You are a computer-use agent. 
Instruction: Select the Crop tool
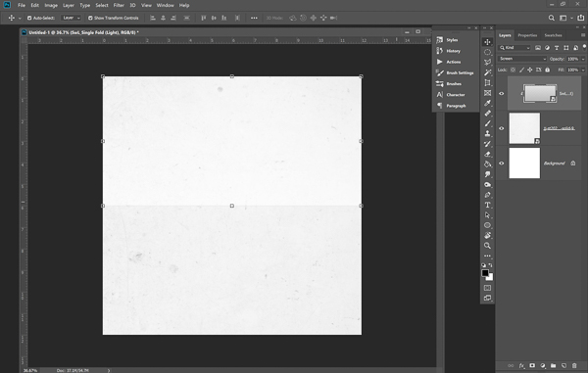(x=487, y=83)
